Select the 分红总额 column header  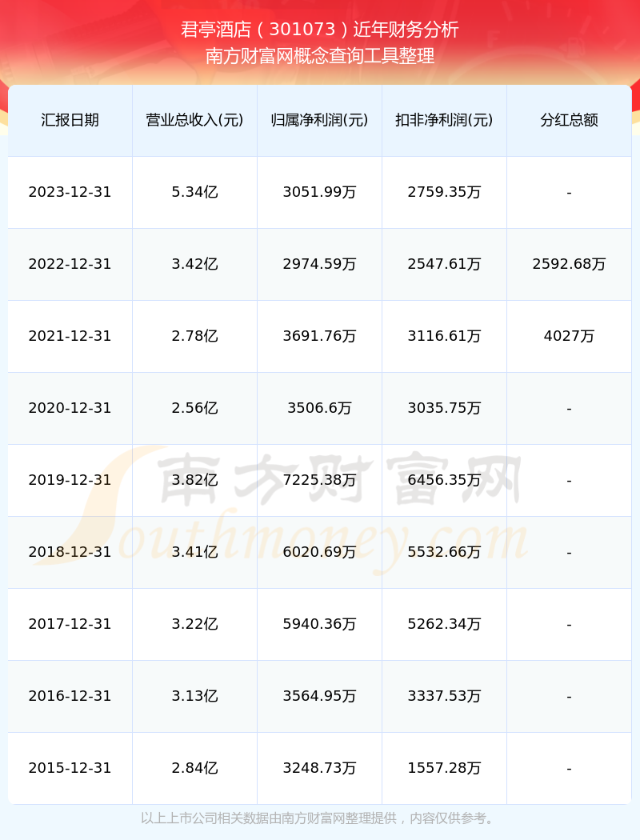point(570,120)
